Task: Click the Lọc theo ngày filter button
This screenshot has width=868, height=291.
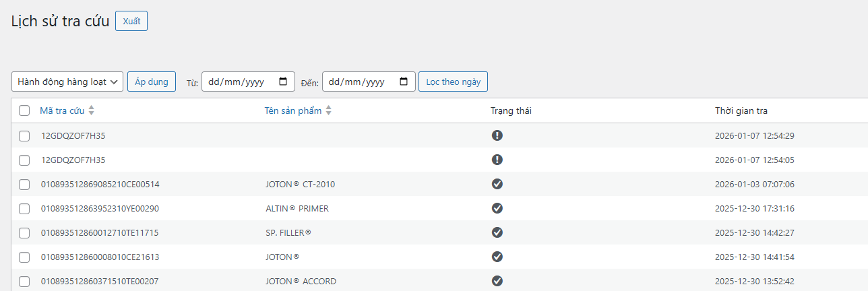Action: point(453,82)
